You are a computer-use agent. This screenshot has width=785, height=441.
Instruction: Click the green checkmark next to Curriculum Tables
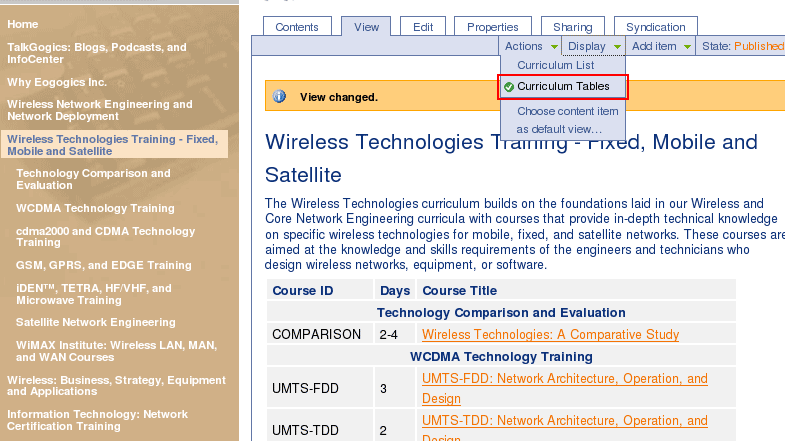coord(509,87)
